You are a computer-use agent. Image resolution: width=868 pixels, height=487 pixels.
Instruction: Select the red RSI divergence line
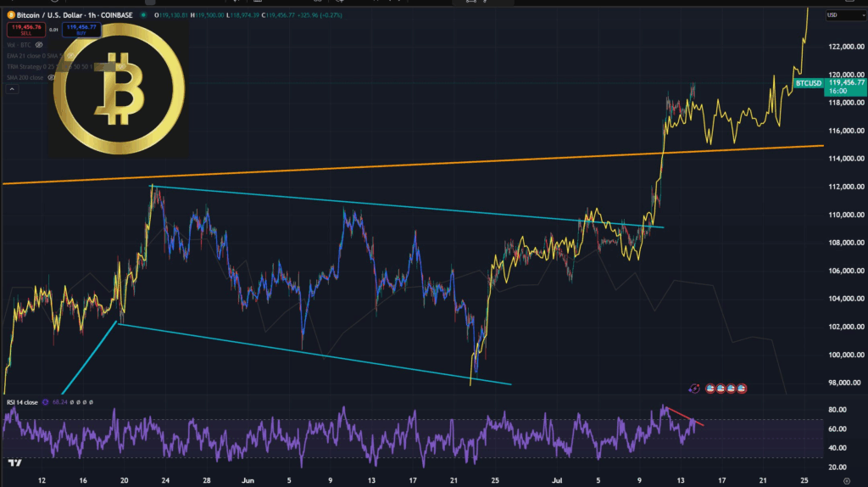pos(685,416)
